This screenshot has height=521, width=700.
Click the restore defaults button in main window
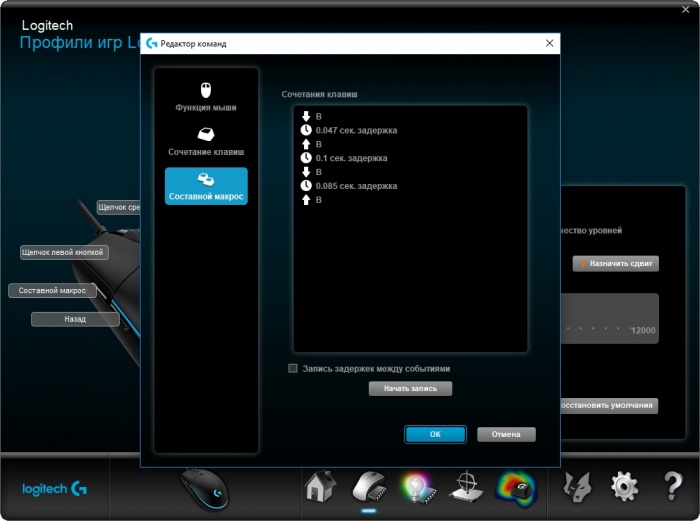click(608, 405)
